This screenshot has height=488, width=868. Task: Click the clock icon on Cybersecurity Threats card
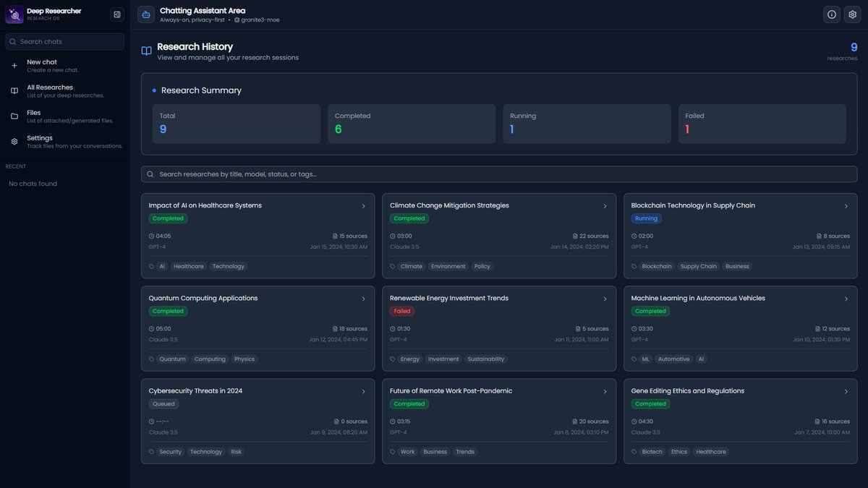coord(152,421)
